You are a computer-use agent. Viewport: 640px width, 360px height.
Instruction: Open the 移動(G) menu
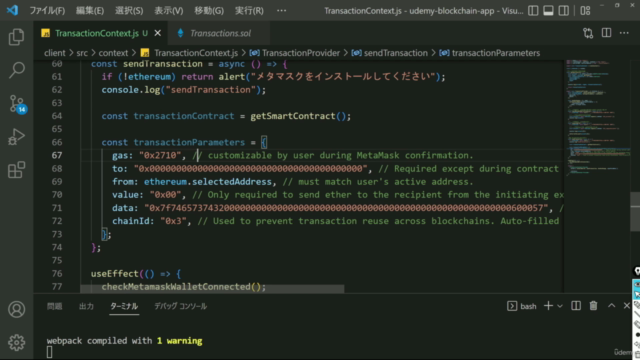[209, 11]
